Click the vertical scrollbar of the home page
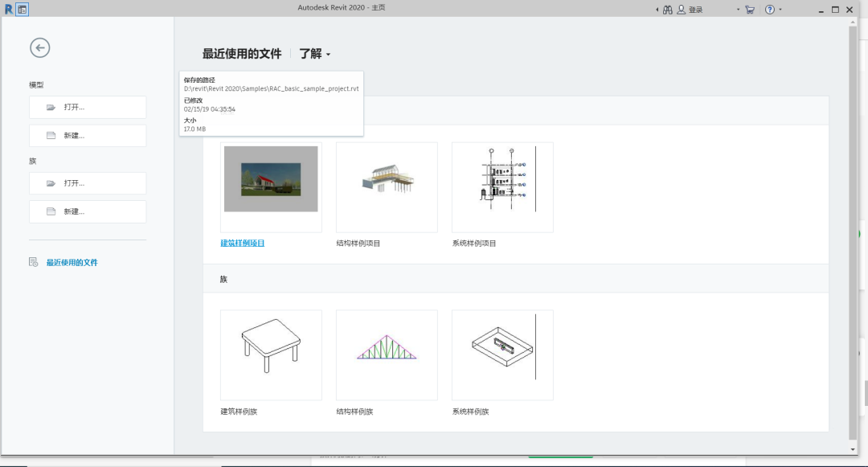 coord(853,232)
